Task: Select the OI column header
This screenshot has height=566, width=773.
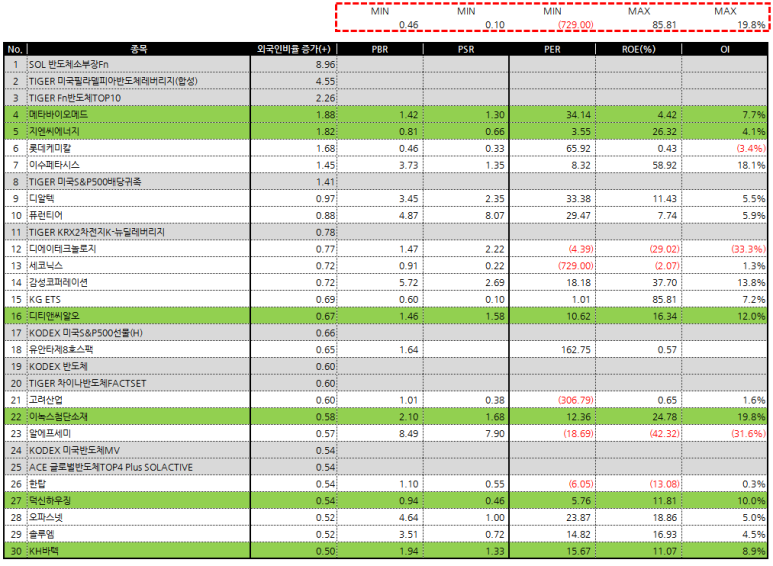Action: point(725,49)
